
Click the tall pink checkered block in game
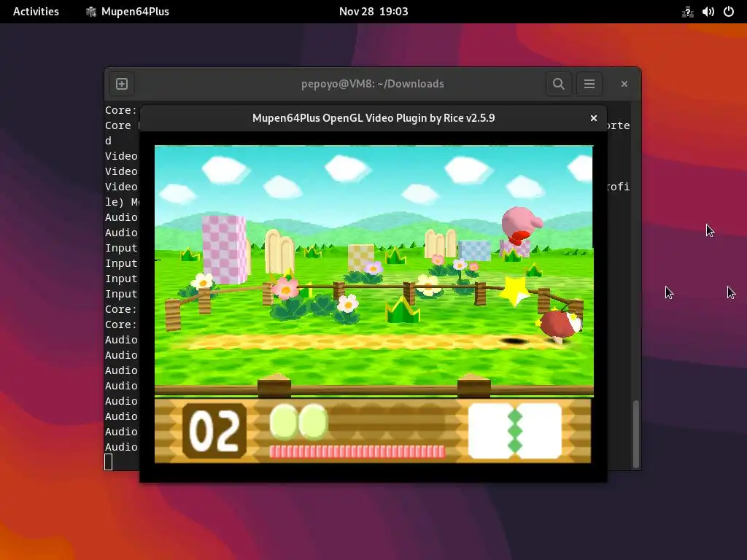pos(224,249)
